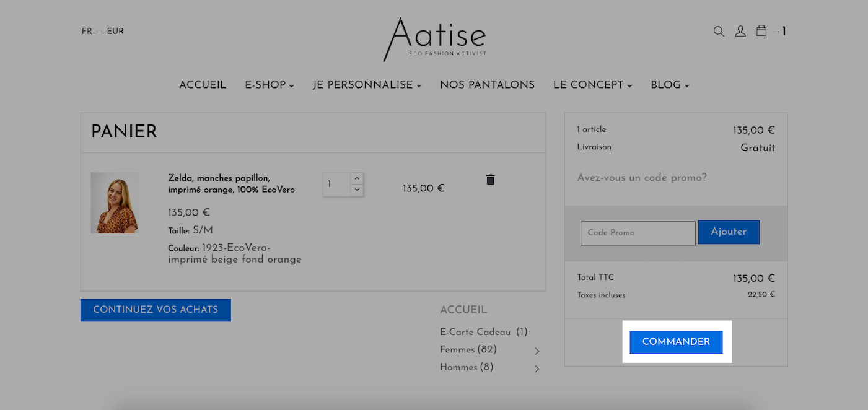Open the NOS PANTALONS menu item

[488, 85]
